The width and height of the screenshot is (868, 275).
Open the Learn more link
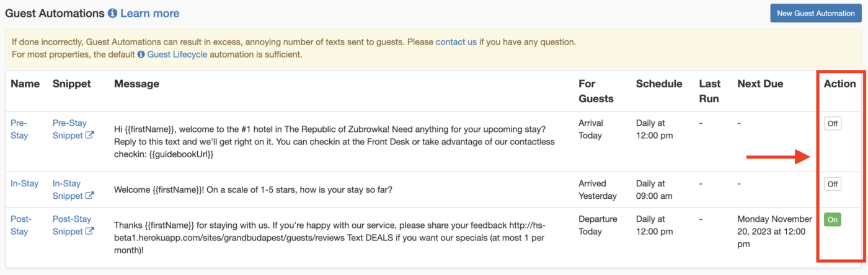pyautogui.click(x=149, y=13)
